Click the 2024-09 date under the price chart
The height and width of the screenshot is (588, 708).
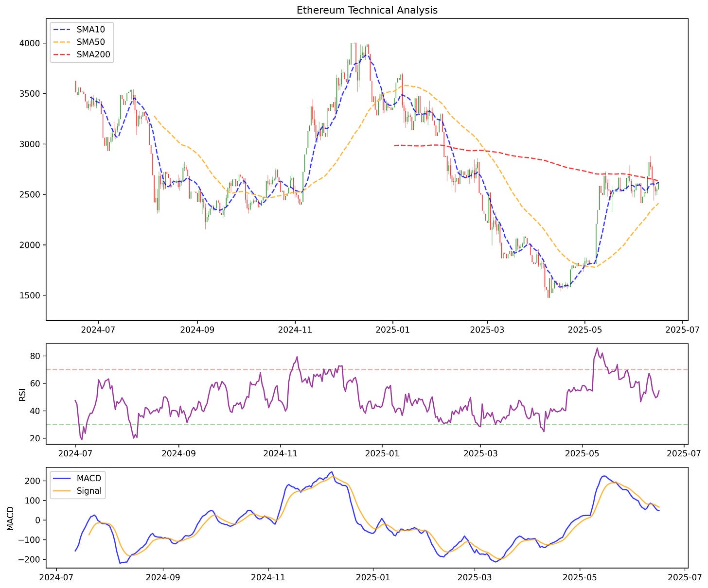pyautogui.click(x=197, y=330)
